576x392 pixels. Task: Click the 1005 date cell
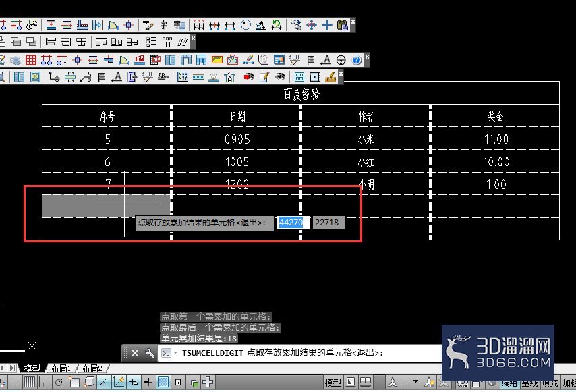click(236, 161)
